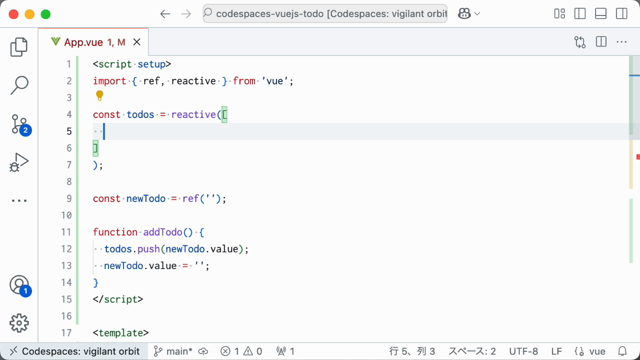The image size is (640, 360).
Task: Open changes compare icon in editor toolbar
Action: 580,42
